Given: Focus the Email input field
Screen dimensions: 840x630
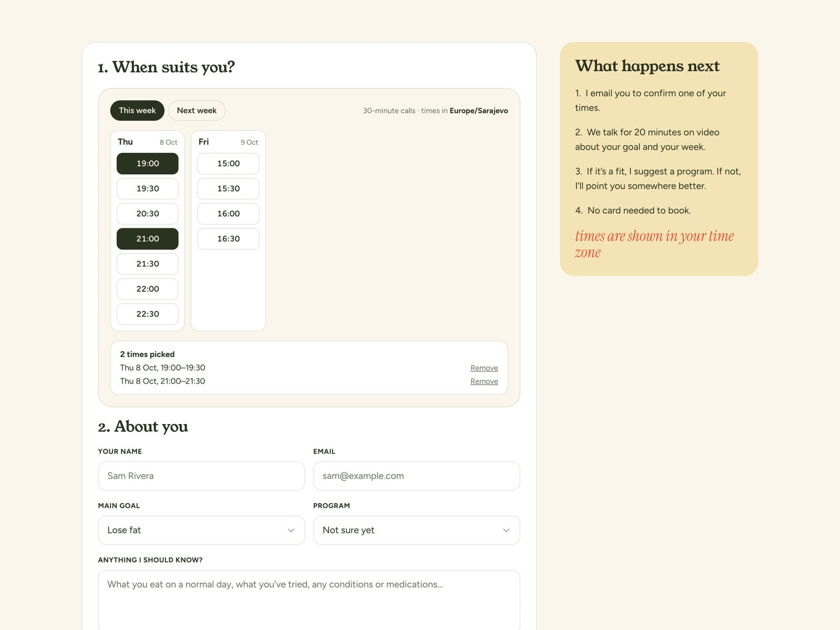Looking at the screenshot, I should tap(416, 476).
